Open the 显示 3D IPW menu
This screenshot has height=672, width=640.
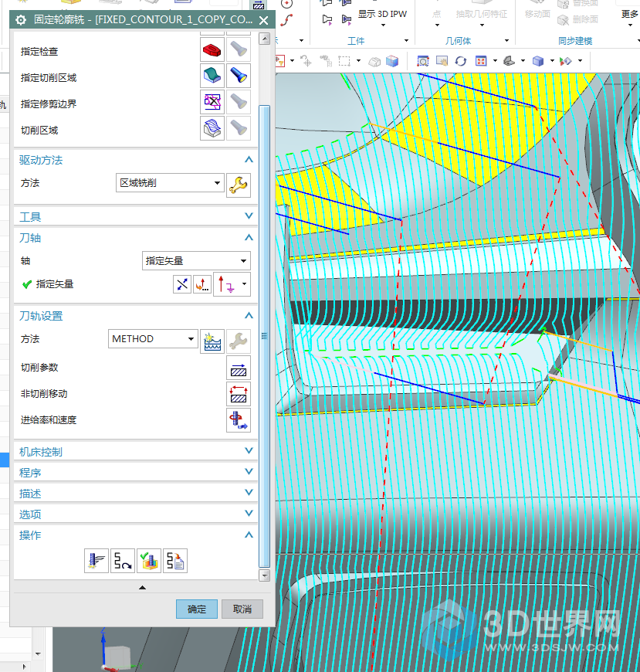pyautogui.click(x=382, y=14)
